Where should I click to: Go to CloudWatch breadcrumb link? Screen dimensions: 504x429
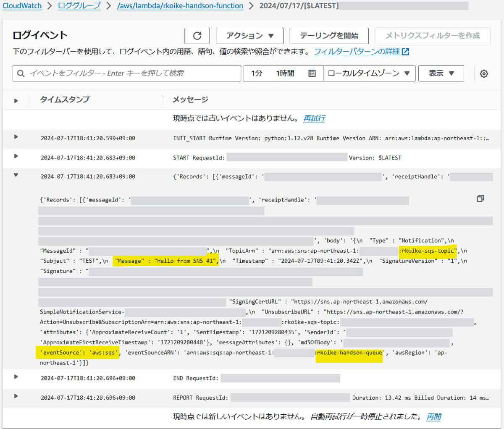pyautogui.click(x=22, y=6)
